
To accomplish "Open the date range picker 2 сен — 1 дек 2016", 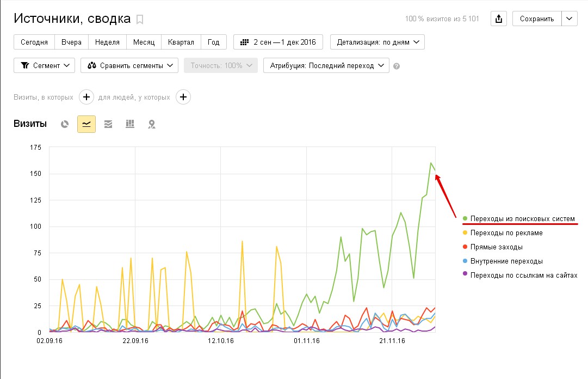I will (x=278, y=42).
